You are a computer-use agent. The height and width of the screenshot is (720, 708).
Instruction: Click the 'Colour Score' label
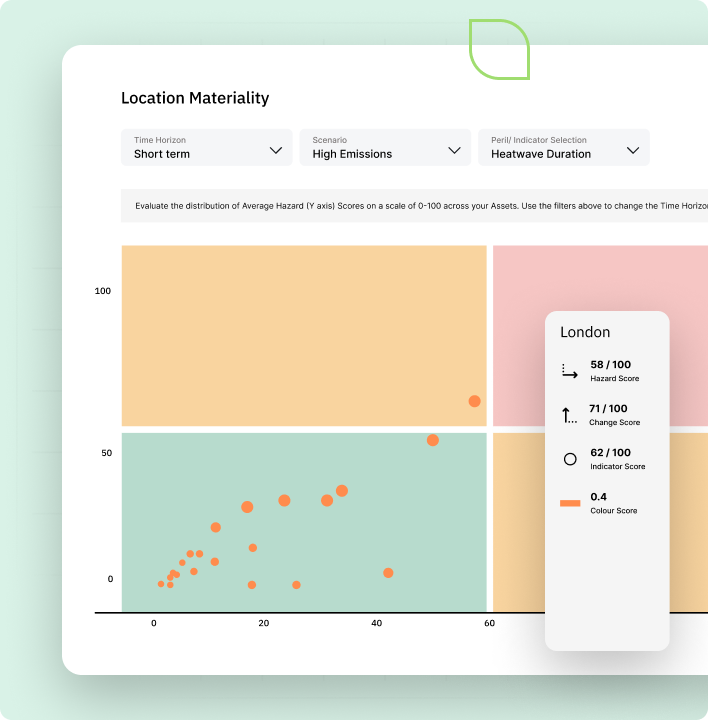click(613, 511)
